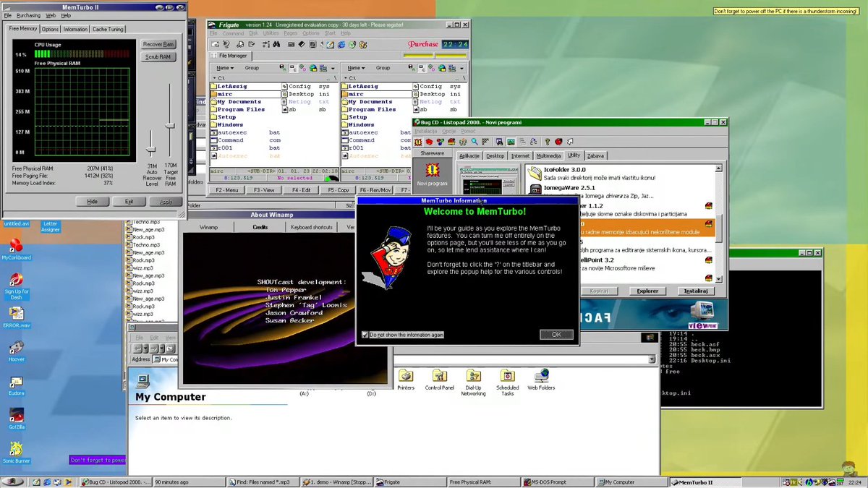Click red apple icon in Bug CD toolbar
Screen dimensions: 868x488
[x=558, y=142]
